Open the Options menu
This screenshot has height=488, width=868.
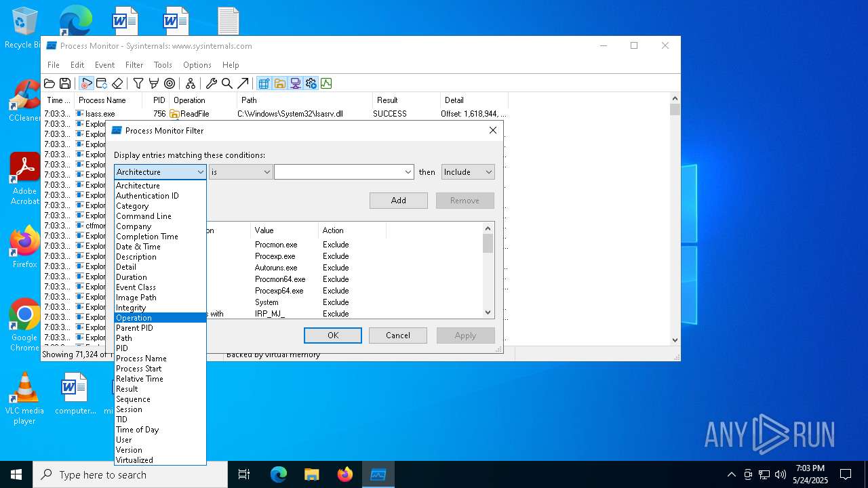(x=197, y=65)
